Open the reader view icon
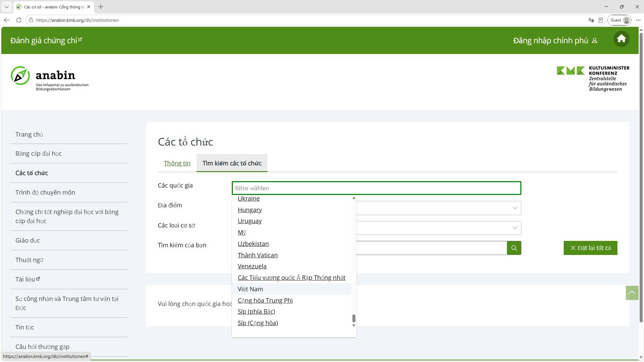Screen dimensions: 644x362 click(x=601, y=20)
